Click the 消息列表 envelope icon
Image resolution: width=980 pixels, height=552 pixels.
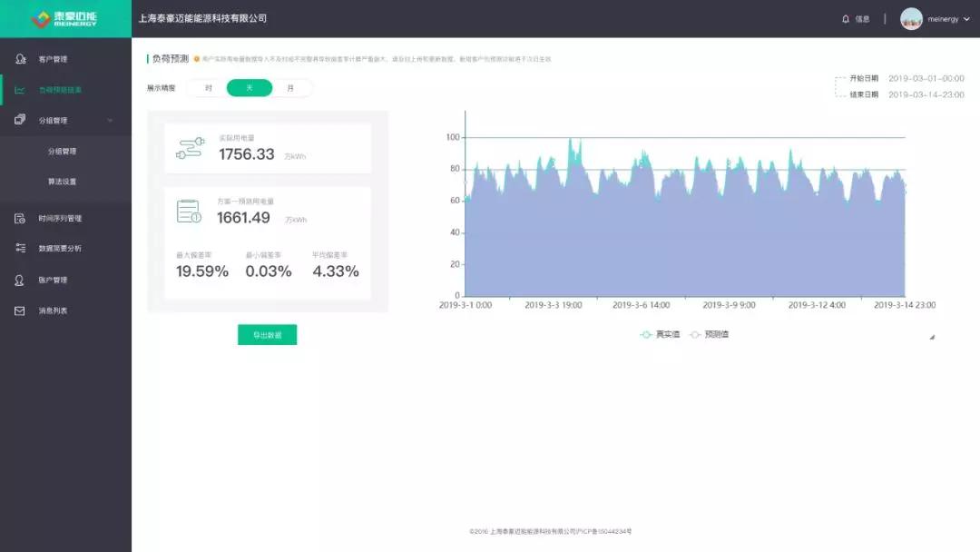tap(20, 310)
